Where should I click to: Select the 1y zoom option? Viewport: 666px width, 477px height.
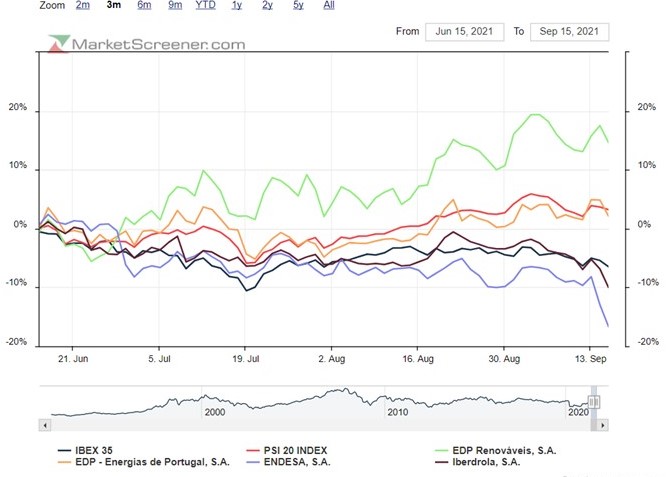point(237,5)
